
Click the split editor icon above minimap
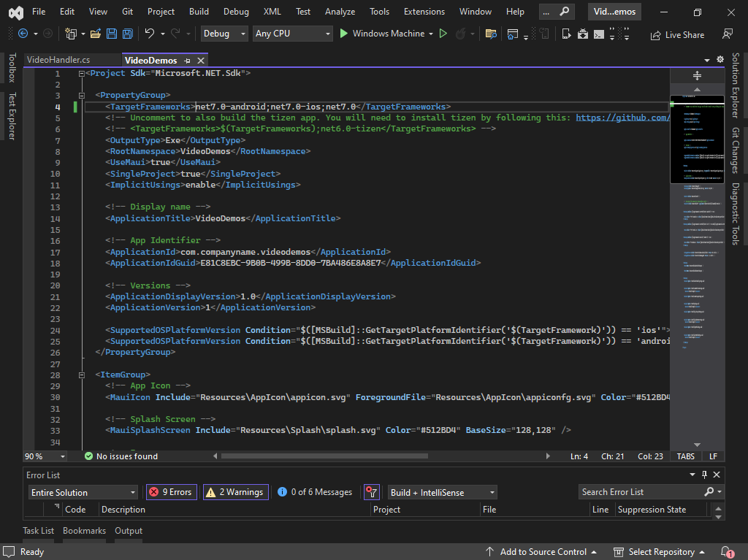[x=696, y=76]
